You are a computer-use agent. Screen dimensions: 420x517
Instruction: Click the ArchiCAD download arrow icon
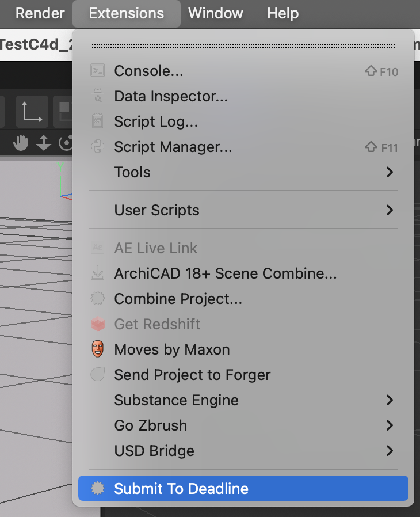click(x=97, y=273)
